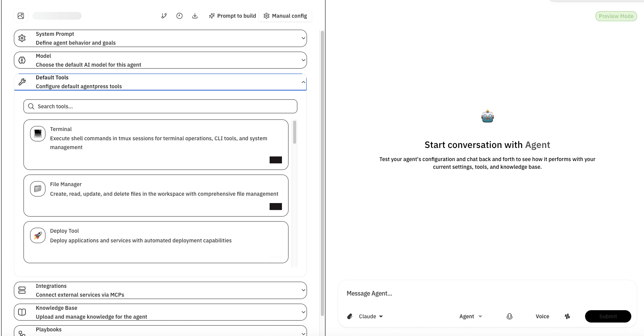Click the microphone icon in message bar
Viewport: 644px width, 336px height.
509,316
